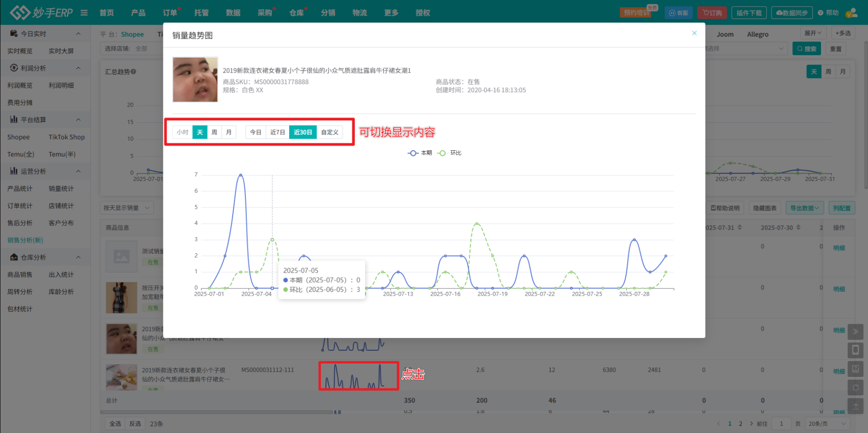
Task: Select the 今日 date range
Action: pyautogui.click(x=255, y=132)
